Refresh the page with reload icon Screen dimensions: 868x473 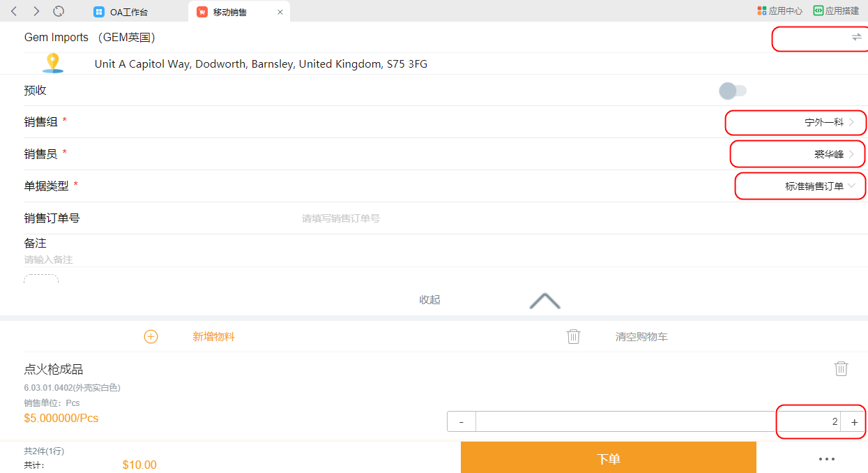click(x=59, y=11)
